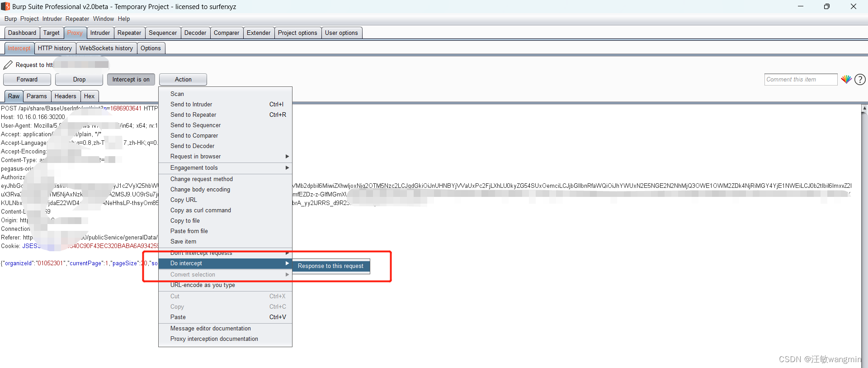The width and height of the screenshot is (868, 368).
Task: Choose Send to Comparer
Action: pyautogui.click(x=225, y=135)
